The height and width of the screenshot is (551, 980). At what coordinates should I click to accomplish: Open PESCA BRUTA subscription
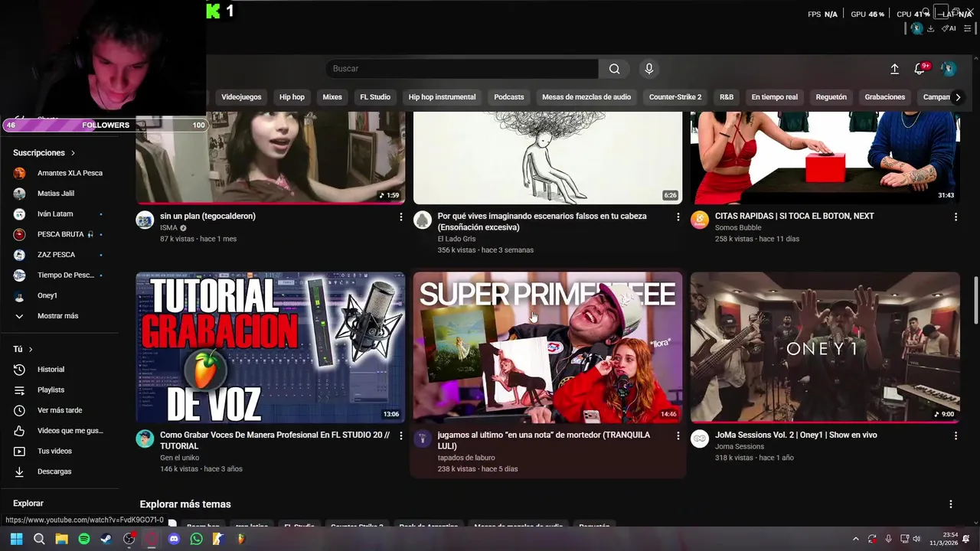tap(59, 234)
